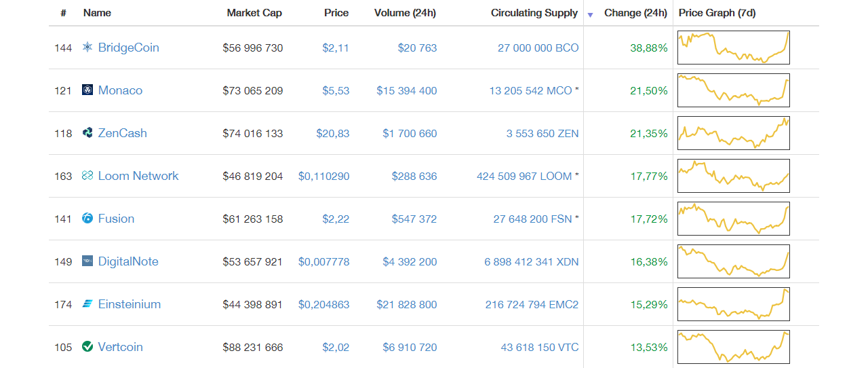Click the Vertcoin checkmark icon
Viewport: 868px width, 368px height.
pyautogui.click(x=87, y=347)
